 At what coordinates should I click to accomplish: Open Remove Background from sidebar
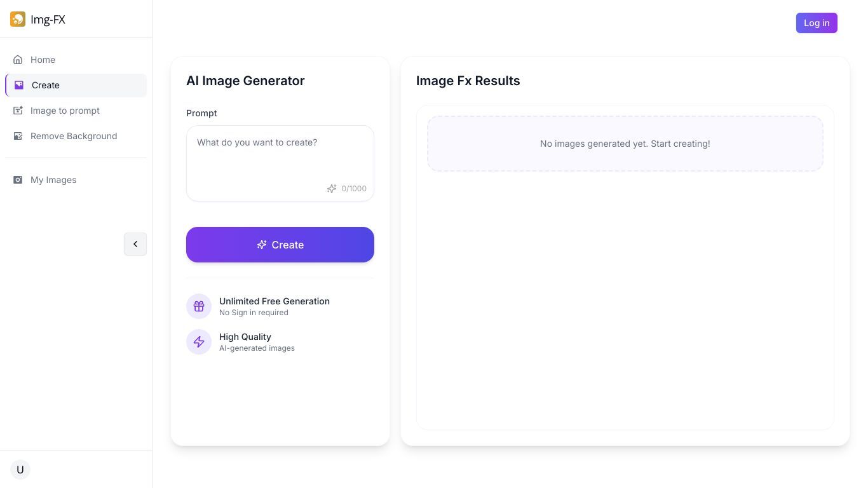(76, 136)
